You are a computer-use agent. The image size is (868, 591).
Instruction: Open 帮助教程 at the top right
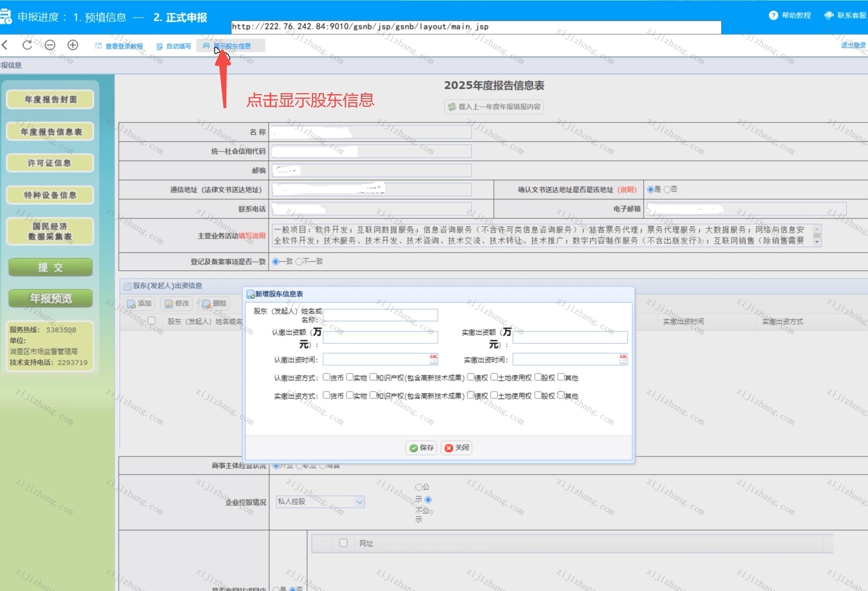tap(790, 16)
